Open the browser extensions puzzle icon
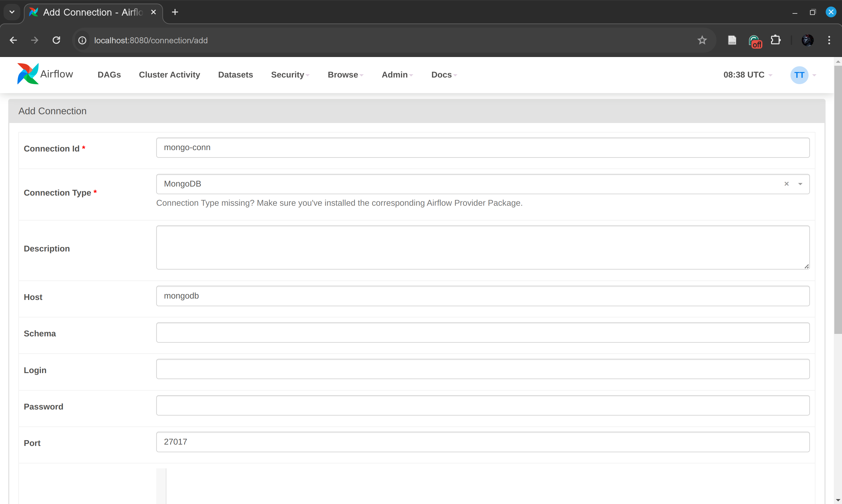This screenshot has height=504, width=842. pos(776,41)
